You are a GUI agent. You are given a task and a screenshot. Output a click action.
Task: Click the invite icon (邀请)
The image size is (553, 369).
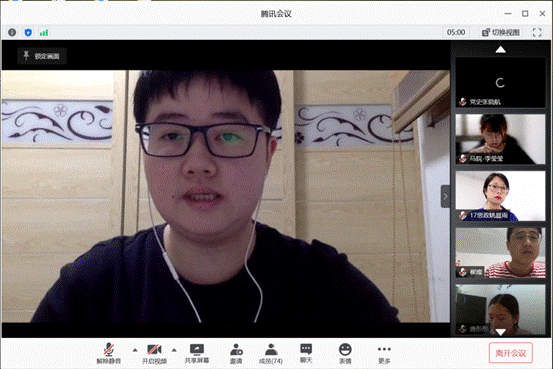(236, 353)
